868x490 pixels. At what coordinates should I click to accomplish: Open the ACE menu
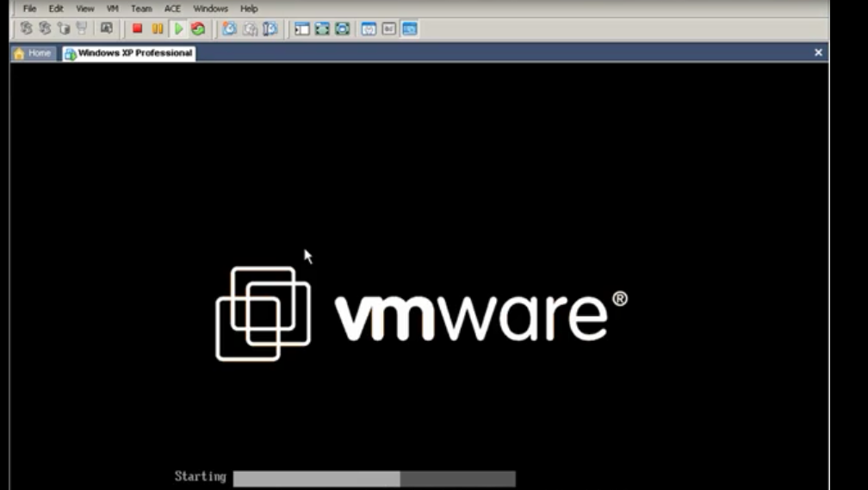172,9
